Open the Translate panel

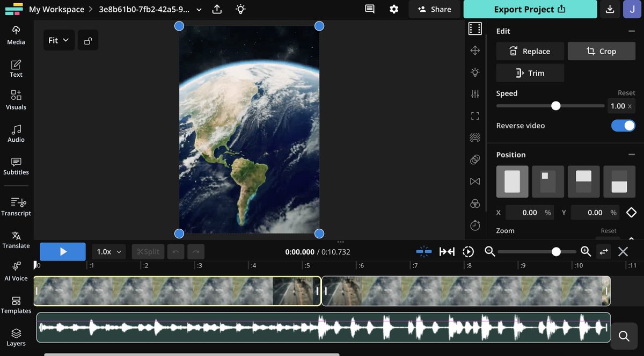point(16,239)
